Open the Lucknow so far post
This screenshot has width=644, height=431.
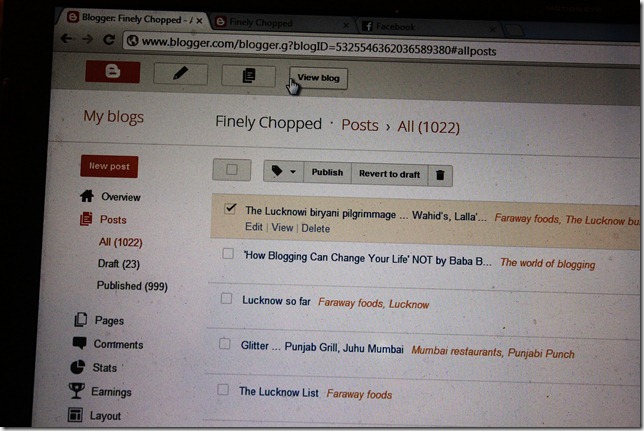(x=276, y=301)
